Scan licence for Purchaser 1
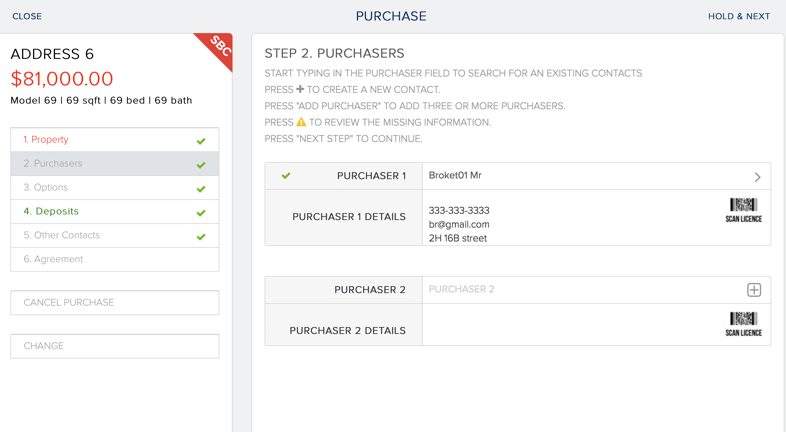The image size is (786, 432). [743, 209]
